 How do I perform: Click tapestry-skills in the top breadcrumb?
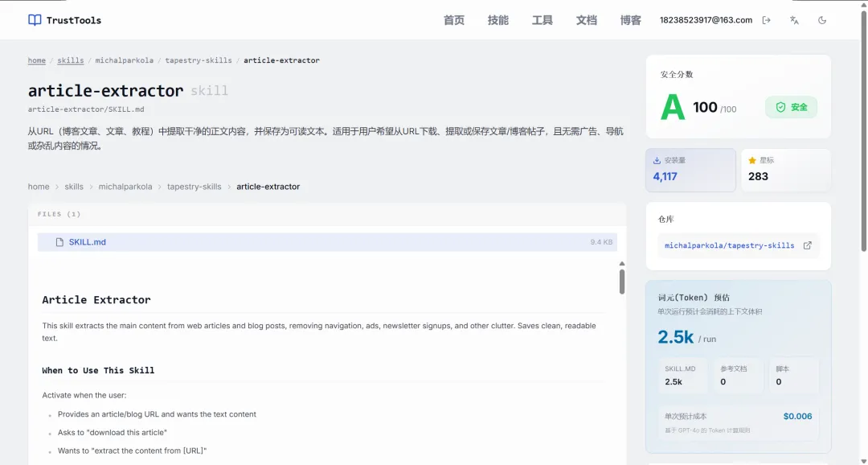click(x=199, y=60)
